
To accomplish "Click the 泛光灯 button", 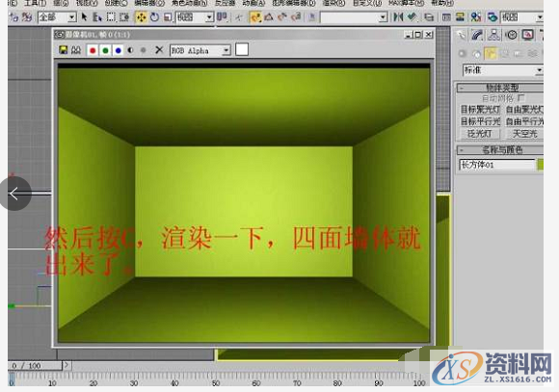I will pyautogui.click(x=480, y=134).
